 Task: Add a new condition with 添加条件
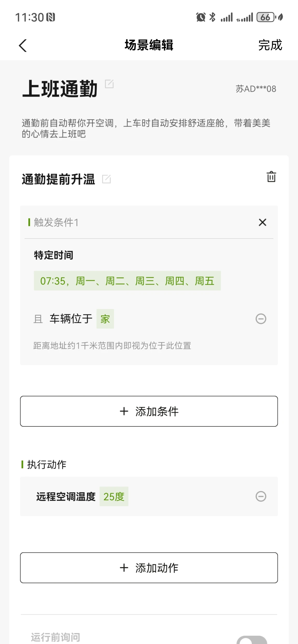(149, 411)
